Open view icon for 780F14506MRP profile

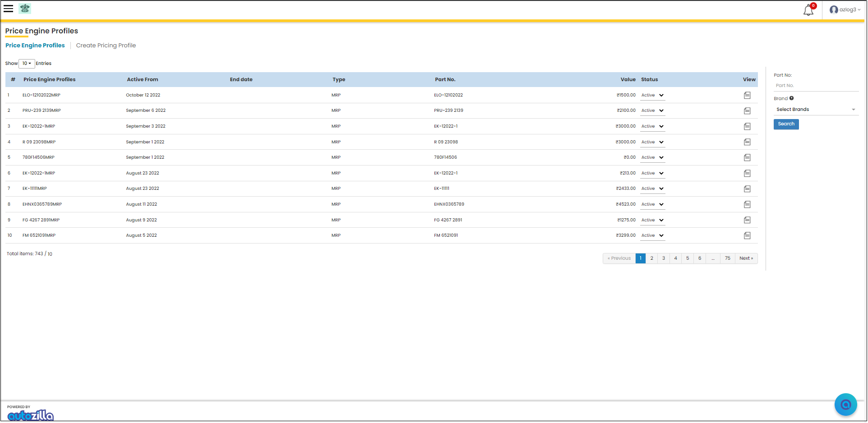pyautogui.click(x=747, y=158)
